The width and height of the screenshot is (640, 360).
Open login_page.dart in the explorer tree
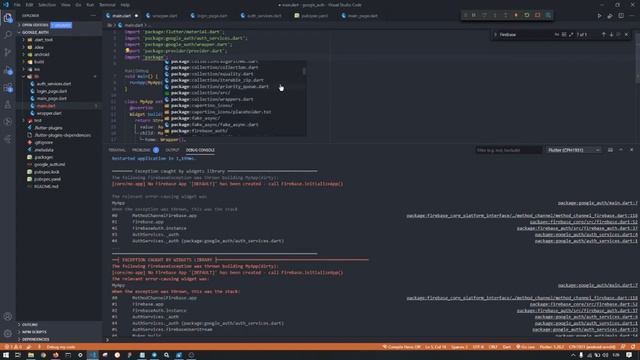(51, 91)
